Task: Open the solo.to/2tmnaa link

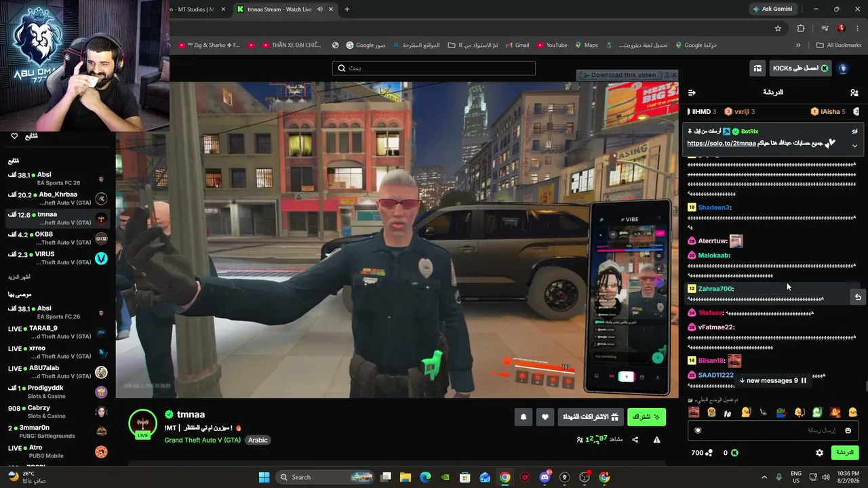Action: [721, 144]
